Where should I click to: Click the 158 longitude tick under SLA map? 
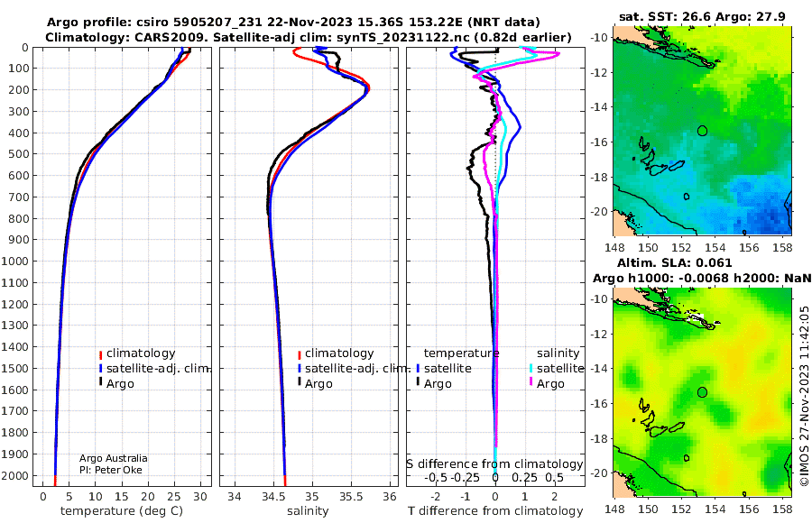pyautogui.click(x=782, y=509)
